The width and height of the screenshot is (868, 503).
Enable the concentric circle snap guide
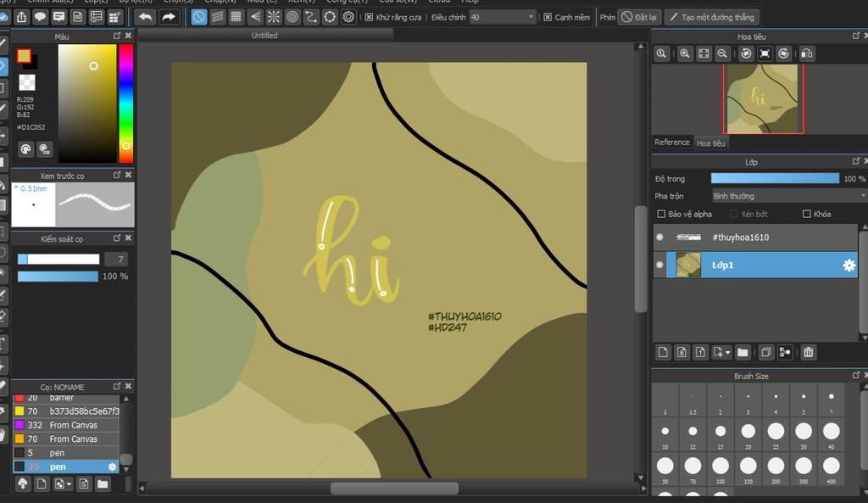tap(292, 17)
